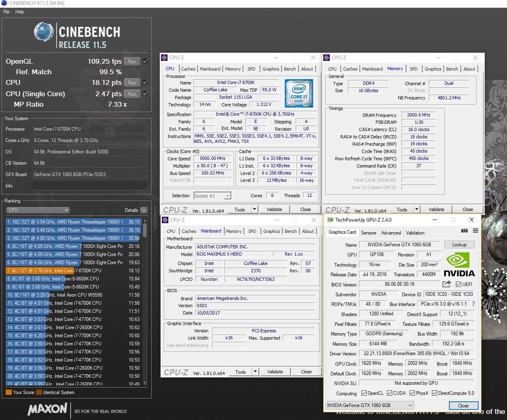Toggle the CPU Single Core checkmark

coord(145,94)
